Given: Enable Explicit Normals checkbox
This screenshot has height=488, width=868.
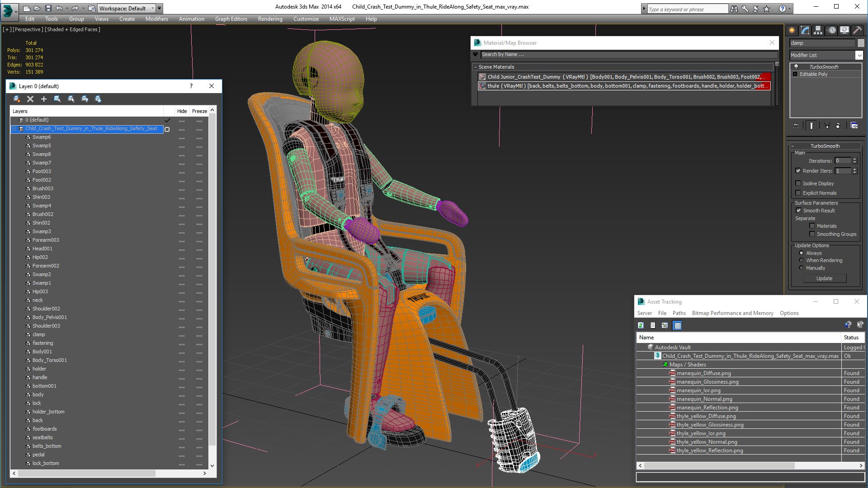Looking at the screenshot, I should tap(798, 193).
